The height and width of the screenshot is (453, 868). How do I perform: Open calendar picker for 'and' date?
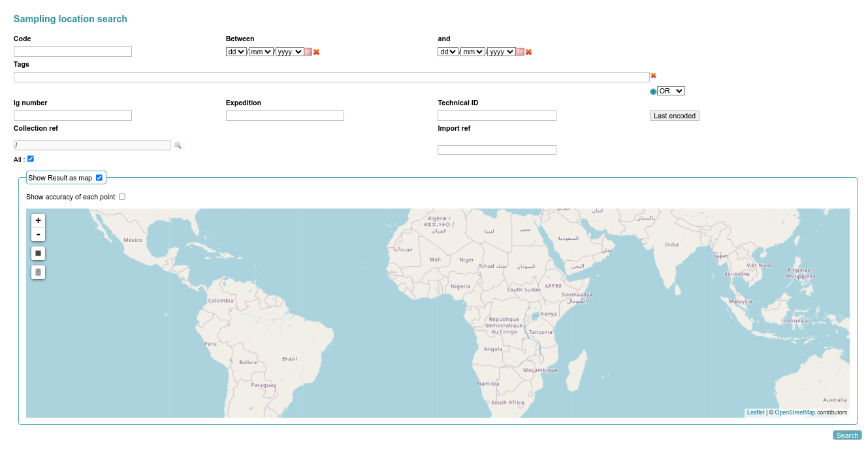point(520,52)
